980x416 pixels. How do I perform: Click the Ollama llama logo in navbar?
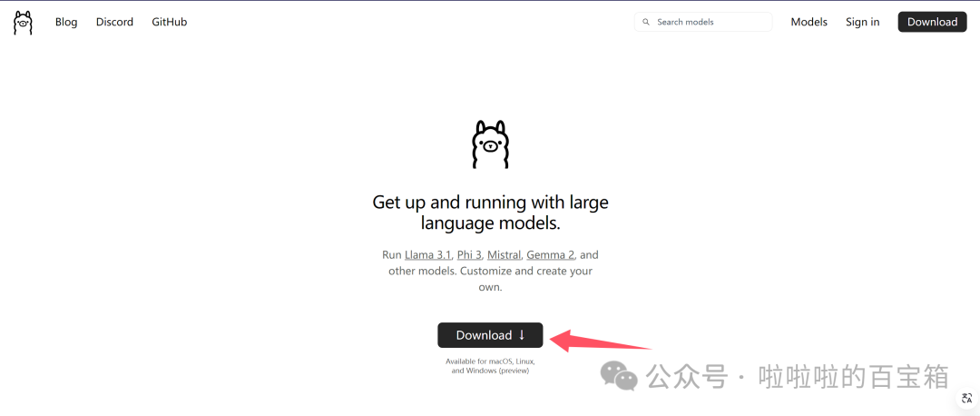[x=23, y=23]
